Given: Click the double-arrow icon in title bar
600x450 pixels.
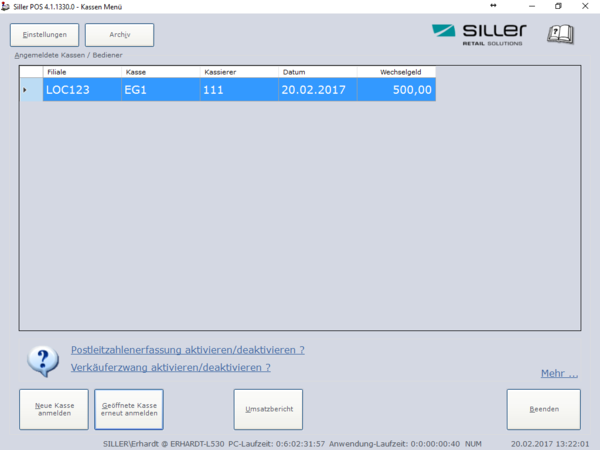Looking at the screenshot, I should (x=492, y=6).
